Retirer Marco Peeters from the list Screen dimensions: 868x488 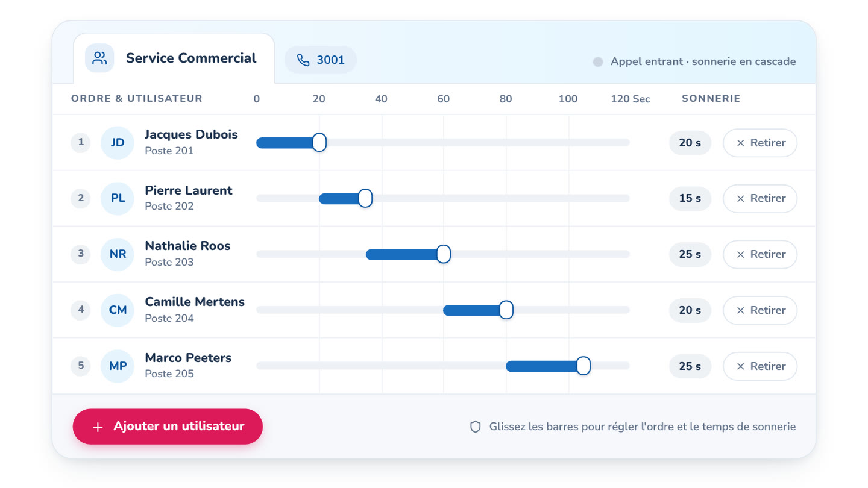click(760, 366)
